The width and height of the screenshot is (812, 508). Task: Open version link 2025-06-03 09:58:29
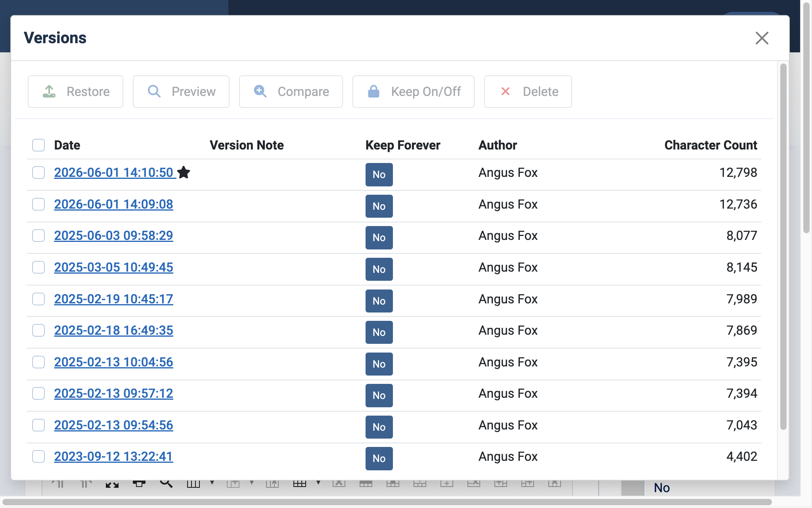tap(114, 236)
